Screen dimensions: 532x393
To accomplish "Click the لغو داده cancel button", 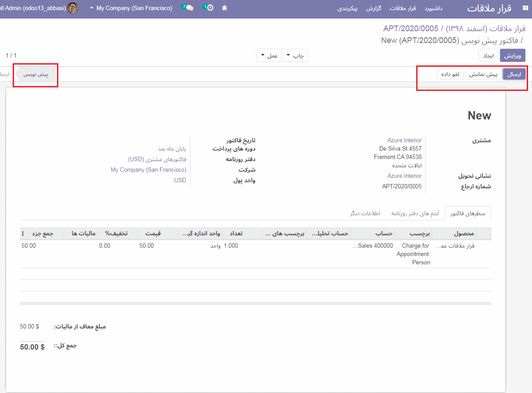I will coord(450,74).
